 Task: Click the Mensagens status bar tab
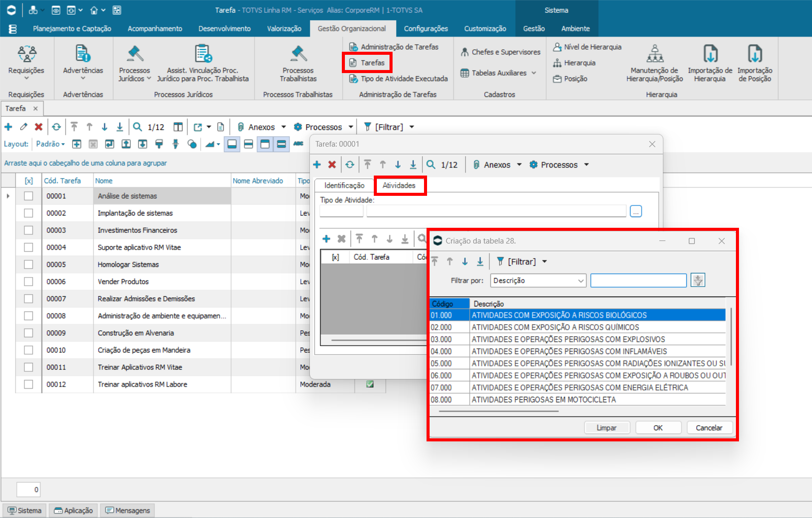tap(128, 510)
